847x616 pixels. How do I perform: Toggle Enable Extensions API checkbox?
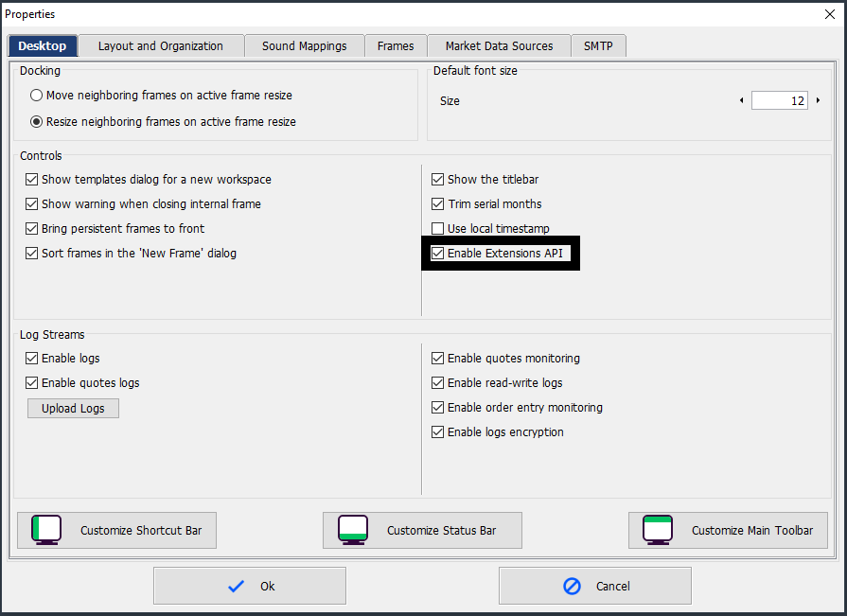pyautogui.click(x=437, y=254)
